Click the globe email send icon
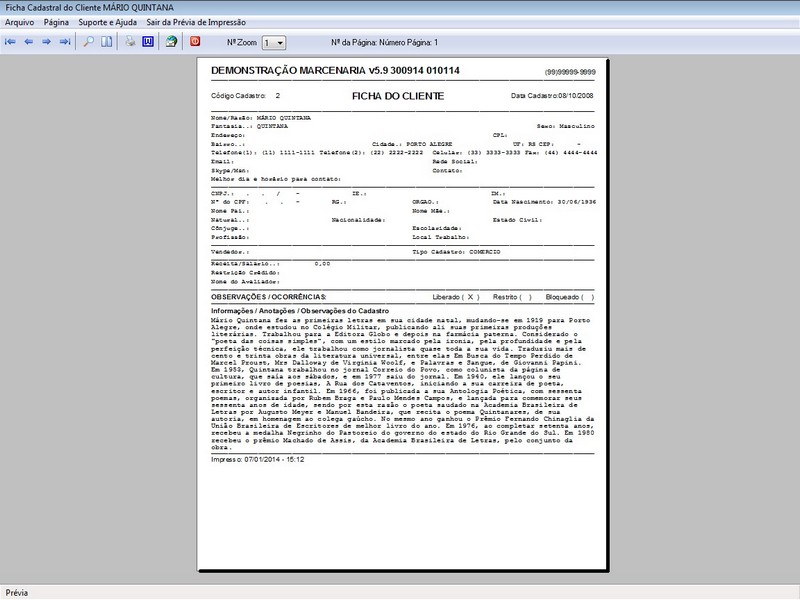The image size is (800, 600). click(172, 42)
